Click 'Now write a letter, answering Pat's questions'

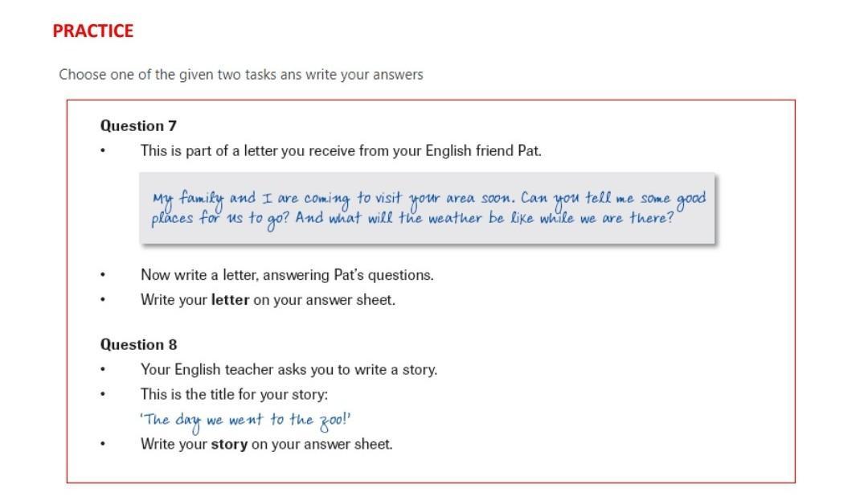click(x=287, y=274)
